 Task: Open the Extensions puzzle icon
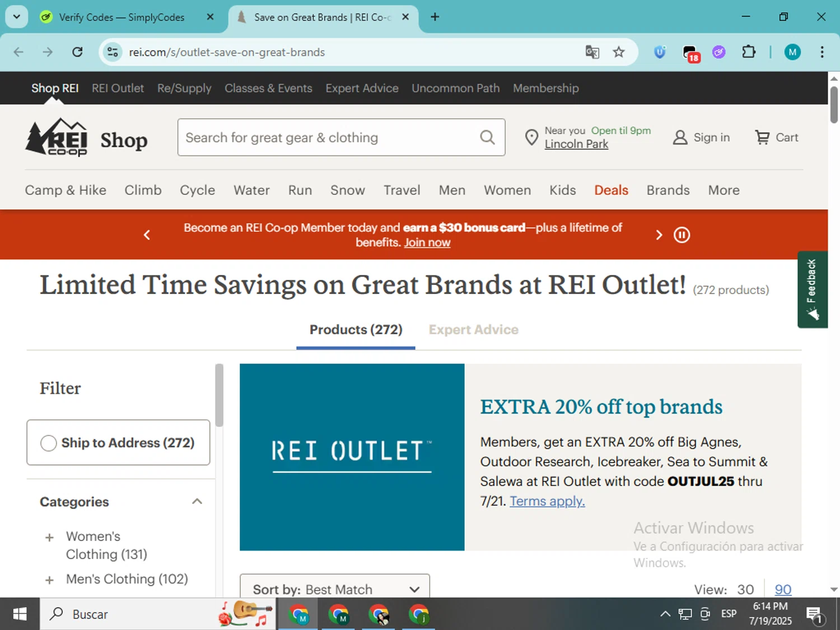point(749,52)
